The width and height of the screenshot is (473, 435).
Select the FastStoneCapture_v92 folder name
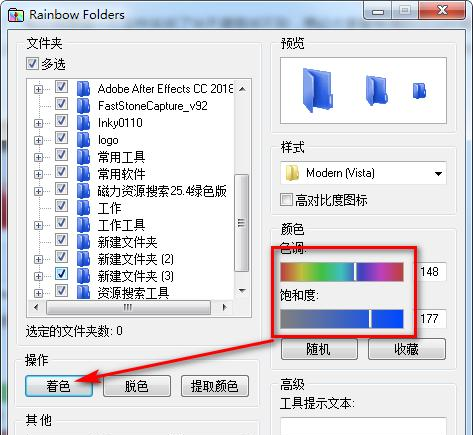tap(153, 106)
